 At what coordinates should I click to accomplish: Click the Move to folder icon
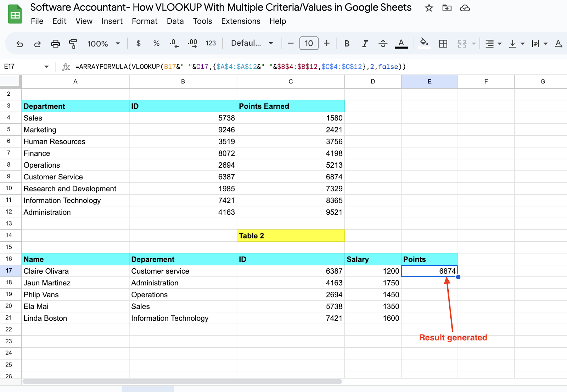pos(447,8)
